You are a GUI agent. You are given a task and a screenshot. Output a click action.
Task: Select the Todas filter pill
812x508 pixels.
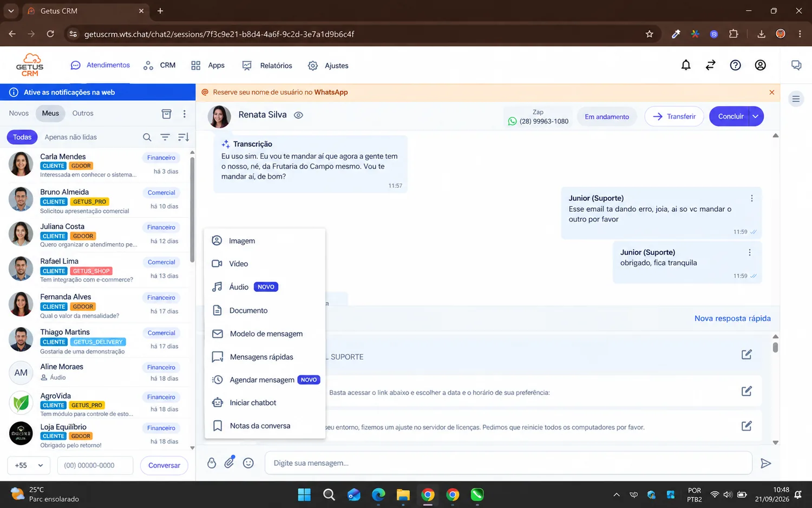[22, 137]
